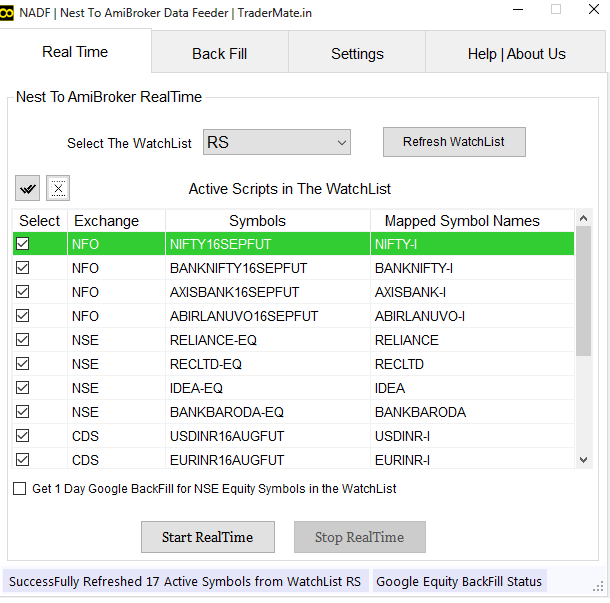Click the NADF app icon in title bar
This screenshot has width=610, height=603.
click(x=9, y=13)
